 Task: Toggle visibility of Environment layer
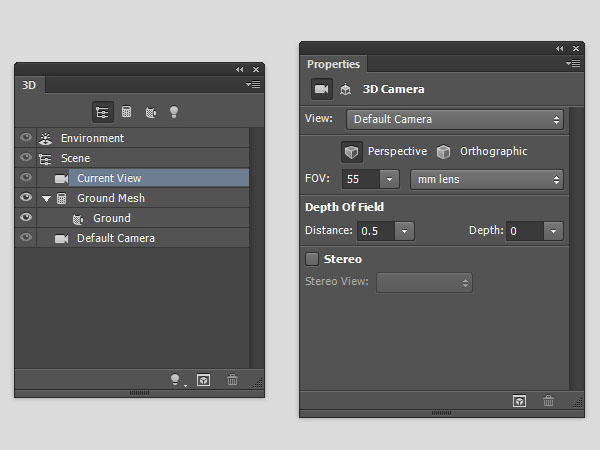[x=26, y=138]
